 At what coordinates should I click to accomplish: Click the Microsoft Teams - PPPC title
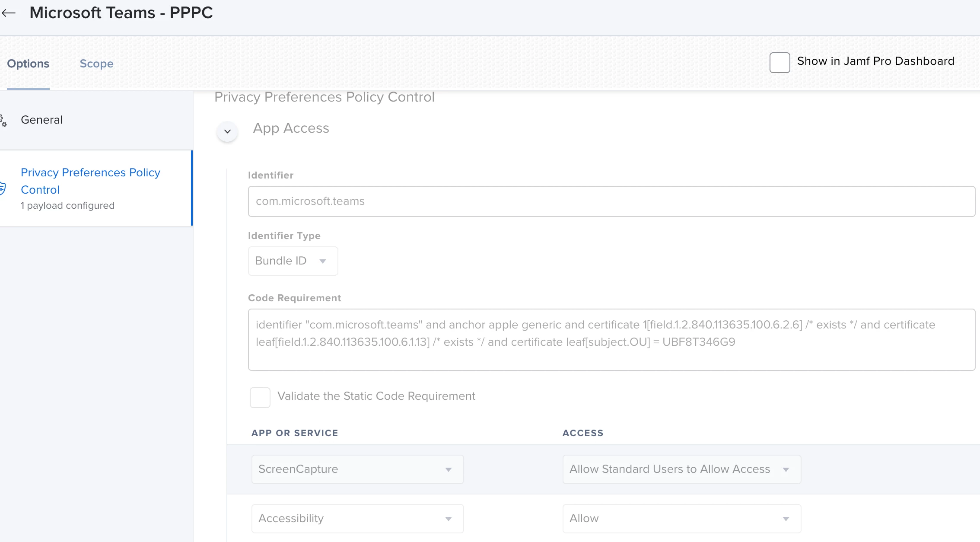(x=121, y=13)
